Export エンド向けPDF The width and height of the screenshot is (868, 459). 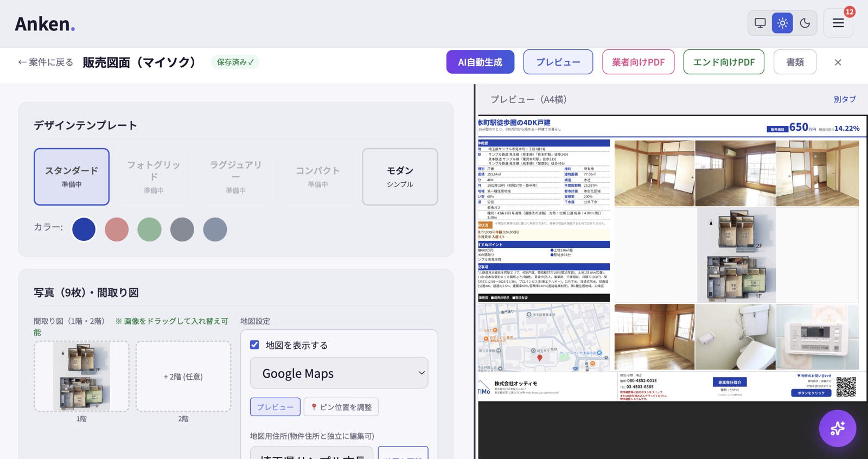(x=724, y=62)
